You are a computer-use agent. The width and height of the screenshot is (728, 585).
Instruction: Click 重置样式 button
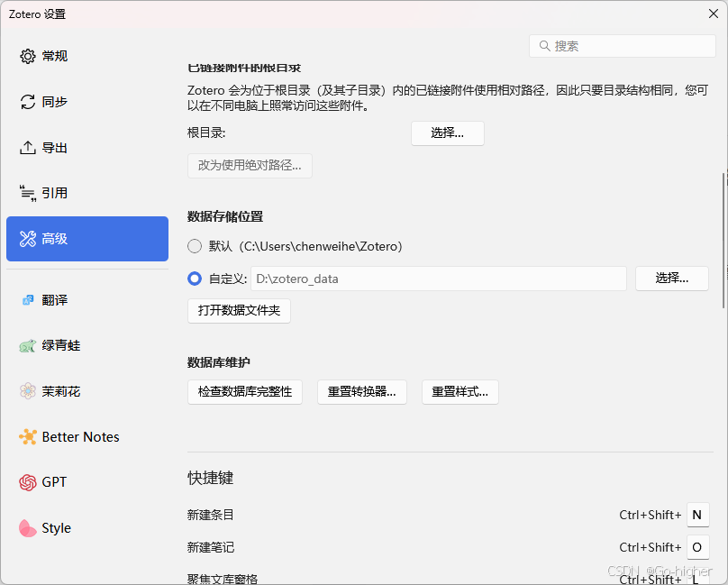pyautogui.click(x=460, y=392)
